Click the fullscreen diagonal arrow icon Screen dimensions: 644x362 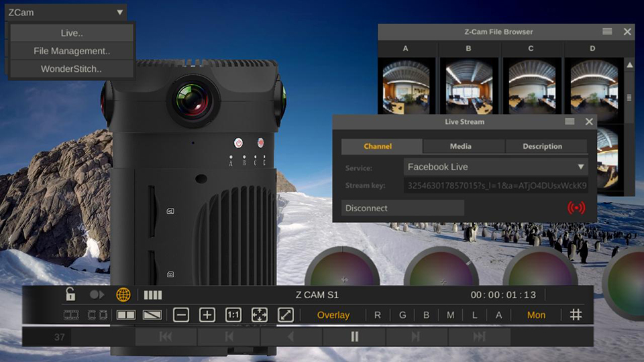tap(285, 315)
